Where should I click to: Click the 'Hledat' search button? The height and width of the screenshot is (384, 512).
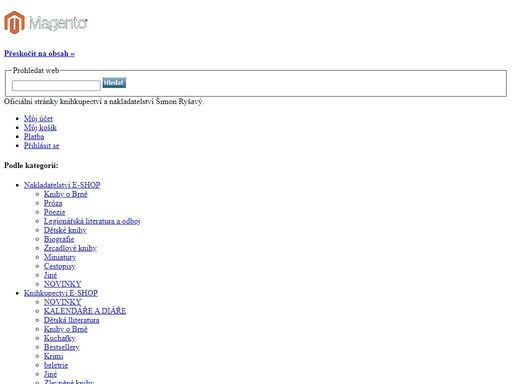pyautogui.click(x=114, y=83)
